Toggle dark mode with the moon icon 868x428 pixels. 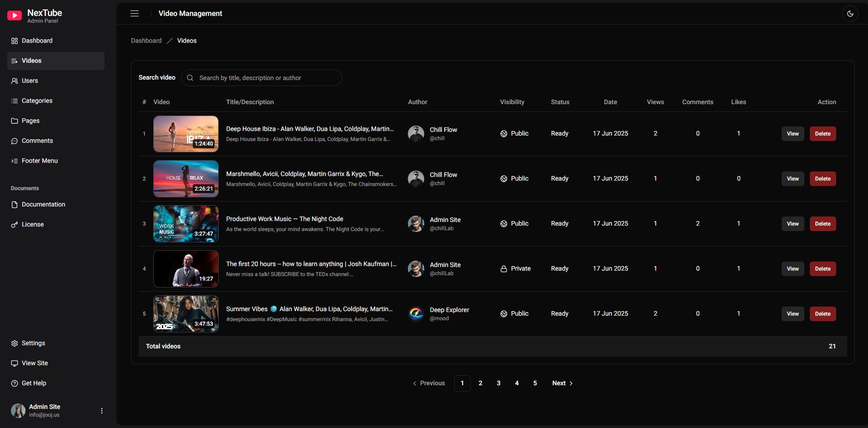click(x=850, y=14)
